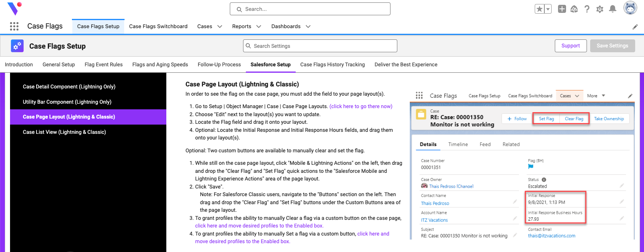Open the Case Flags Switchboard tab
Screen dimensions: 644x252
158,27
